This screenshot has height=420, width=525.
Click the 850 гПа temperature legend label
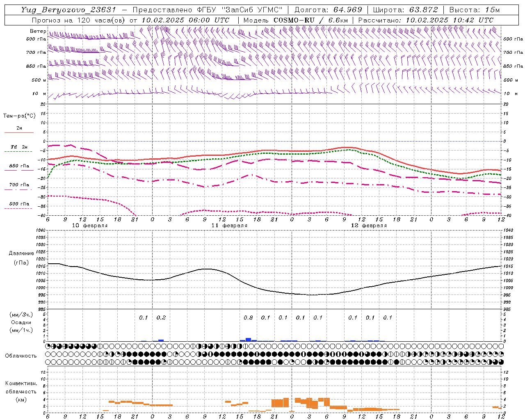pos(19,166)
